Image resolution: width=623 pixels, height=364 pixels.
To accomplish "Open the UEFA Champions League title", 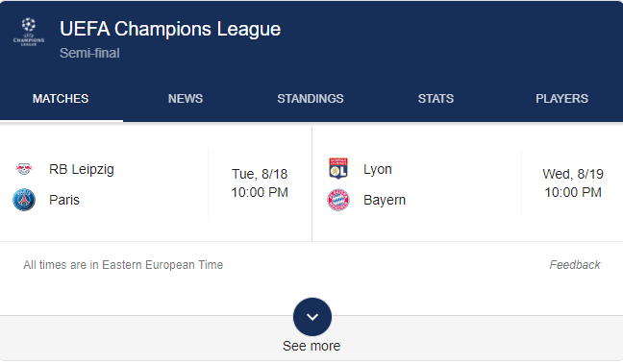I will (x=170, y=29).
